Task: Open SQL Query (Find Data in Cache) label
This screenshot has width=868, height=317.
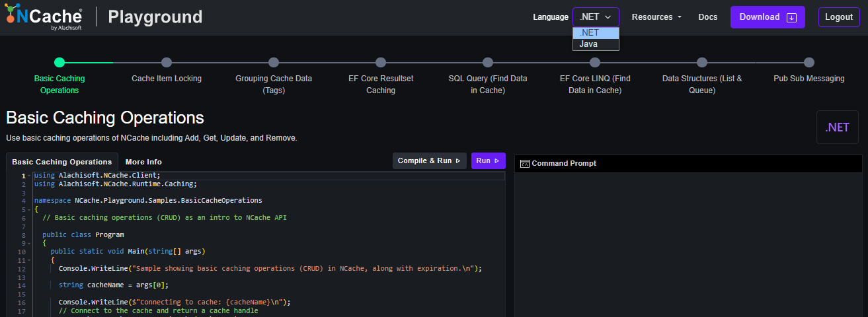Action: pyautogui.click(x=488, y=85)
